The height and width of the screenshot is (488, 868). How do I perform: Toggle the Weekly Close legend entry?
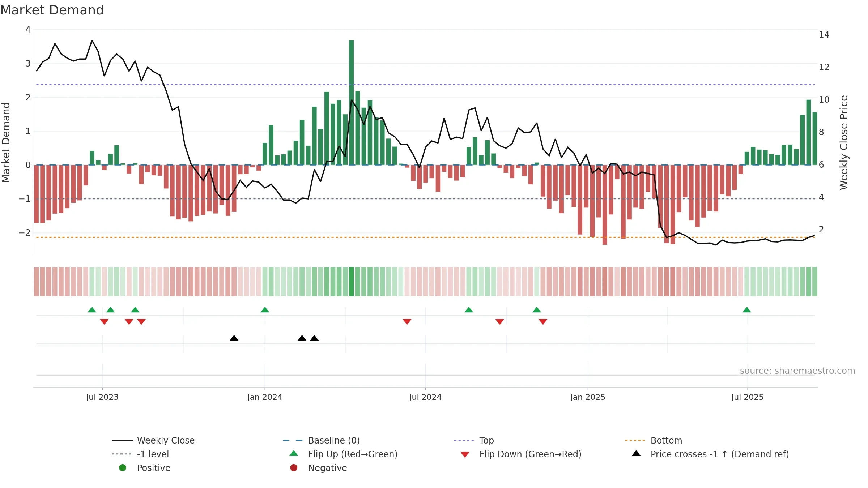click(153, 440)
